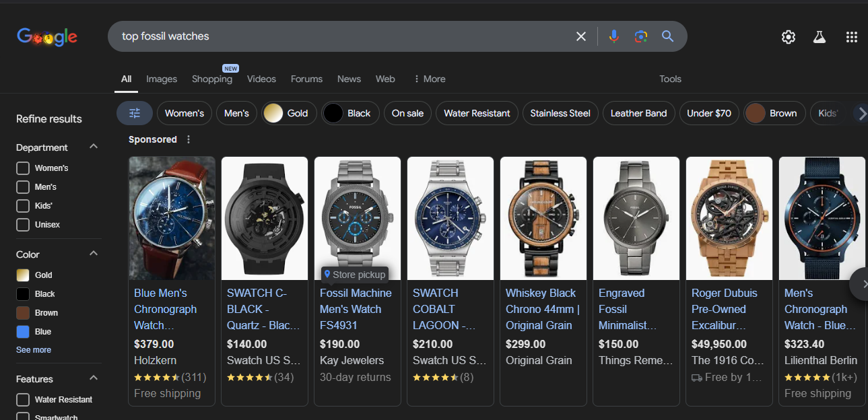Collapse the Department section
This screenshot has width=868, height=420.
[94, 147]
